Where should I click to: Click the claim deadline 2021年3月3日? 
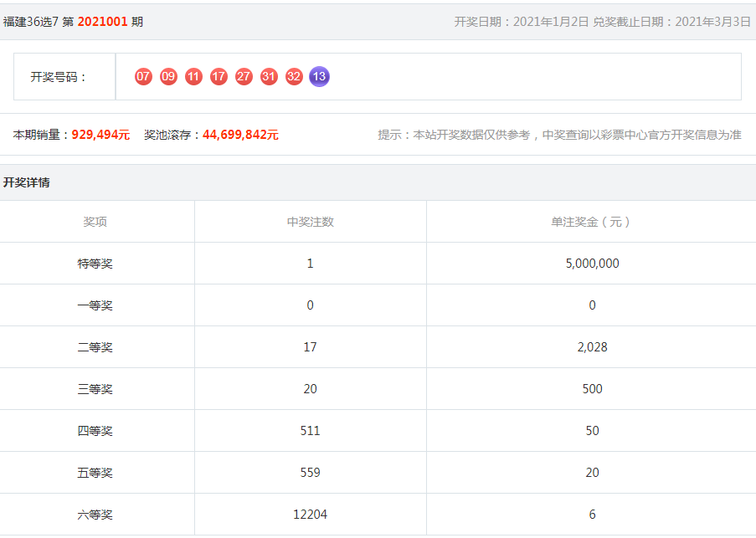tap(712, 22)
